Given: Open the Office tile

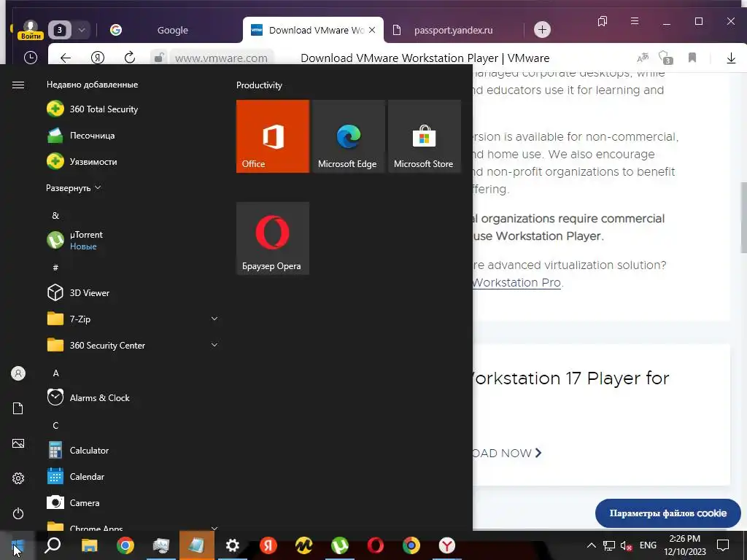Looking at the screenshot, I should (273, 136).
